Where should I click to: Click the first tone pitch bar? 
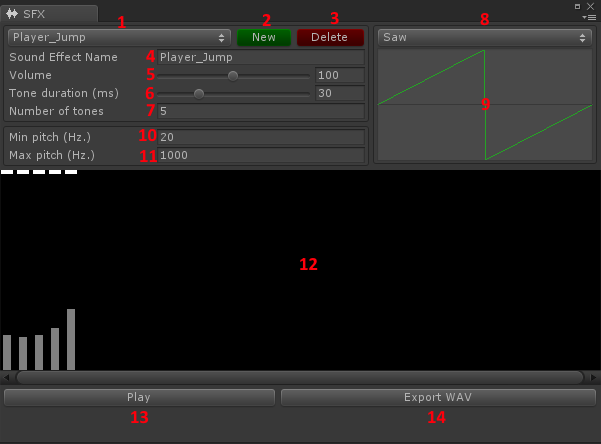click(7, 352)
